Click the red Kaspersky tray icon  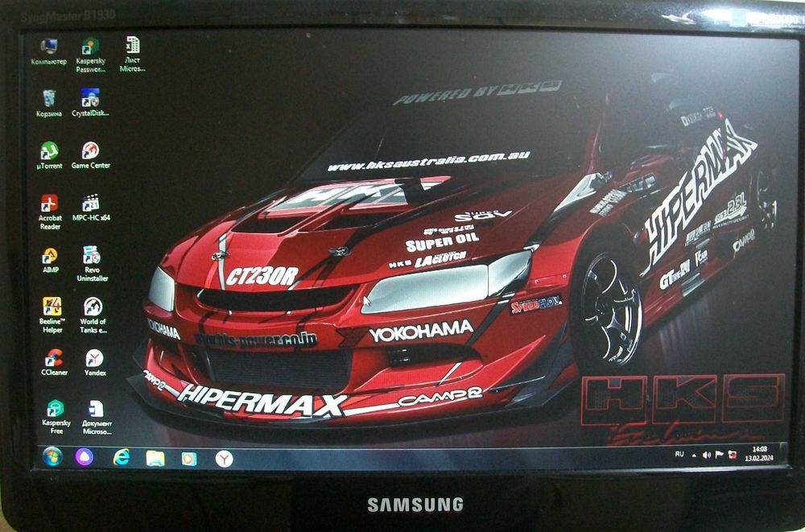click(x=732, y=455)
